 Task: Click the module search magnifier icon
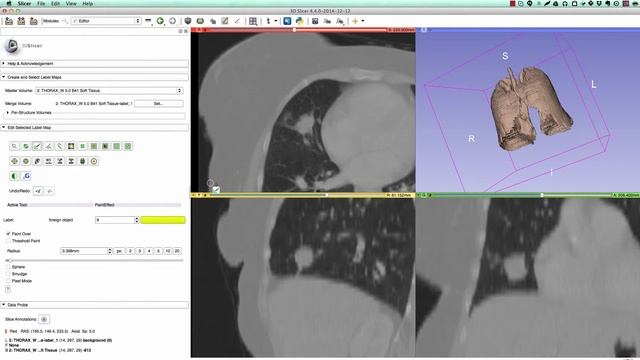[x=65, y=21]
